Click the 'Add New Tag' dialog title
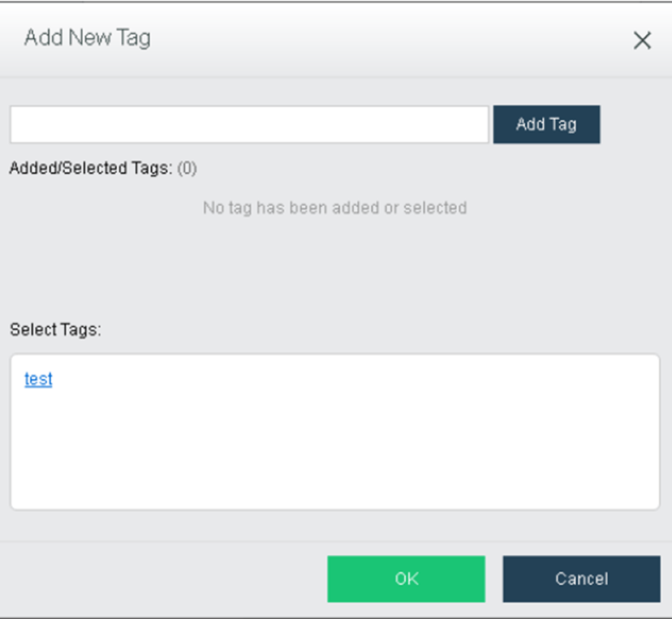 click(x=87, y=38)
